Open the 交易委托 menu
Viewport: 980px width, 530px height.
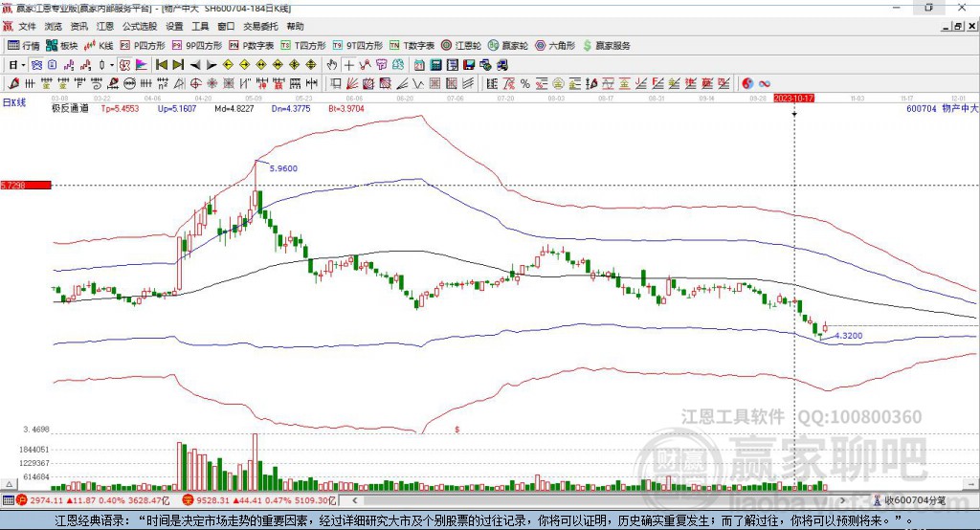point(260,26)
